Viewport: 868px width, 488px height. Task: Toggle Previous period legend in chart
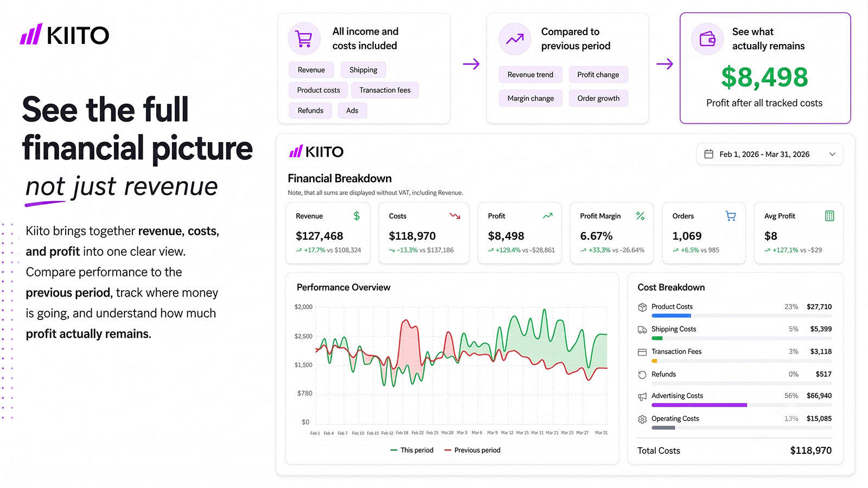[472, 450]
